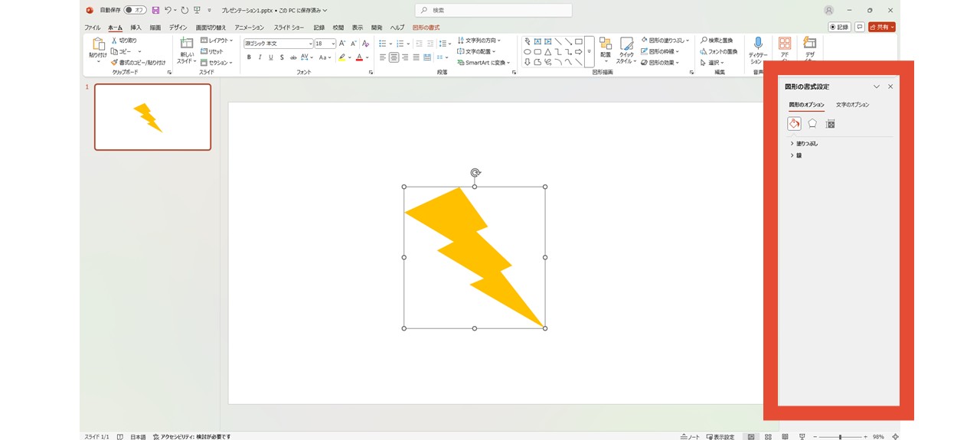The image size is (980, 440).
Task: Switch to the アニメーション animations tab
Action: click(249, 28)
